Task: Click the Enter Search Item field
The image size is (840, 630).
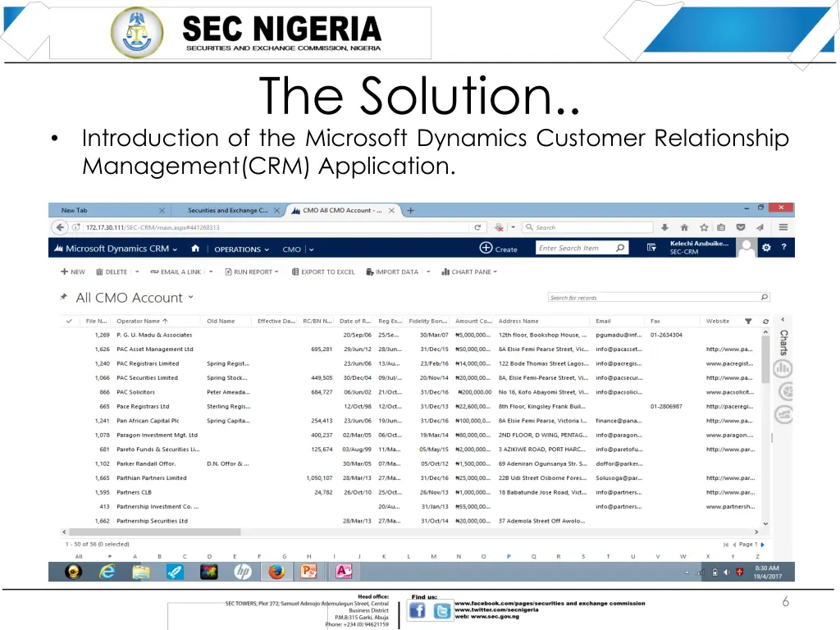Action: point(582,248)
